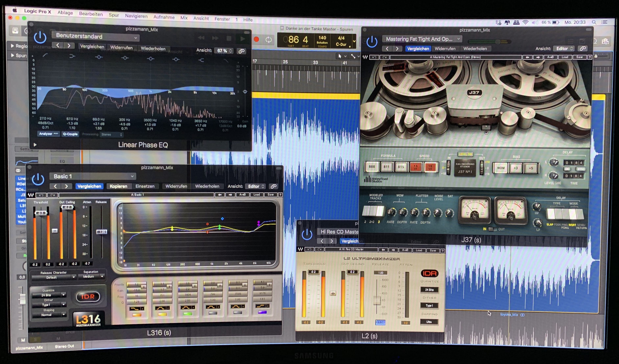Adjust the Release slider in L316

[x=102, y=232]
